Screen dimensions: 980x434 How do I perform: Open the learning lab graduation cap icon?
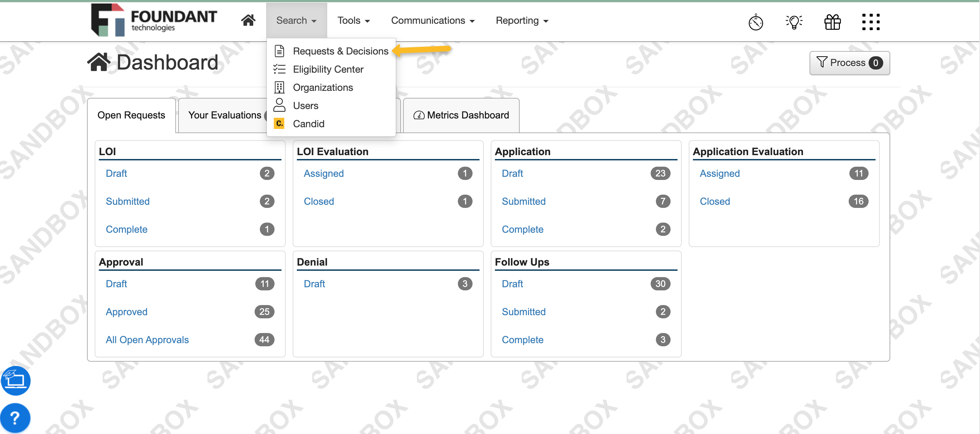[16, 380]
